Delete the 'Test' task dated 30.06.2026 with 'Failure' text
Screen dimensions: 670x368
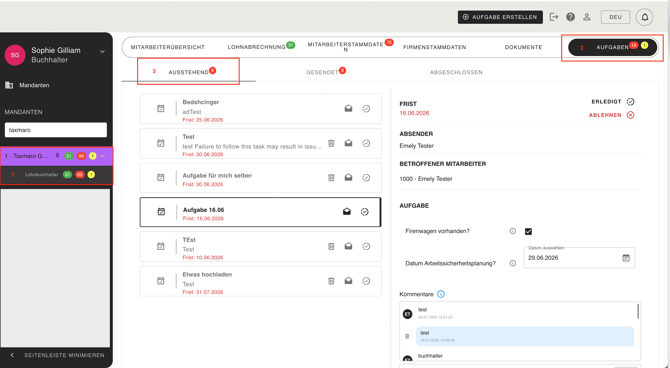[x=331, y=143]
